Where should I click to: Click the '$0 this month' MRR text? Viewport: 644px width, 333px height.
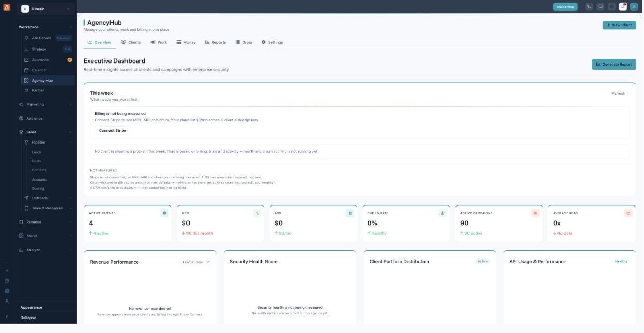point(197,233)
